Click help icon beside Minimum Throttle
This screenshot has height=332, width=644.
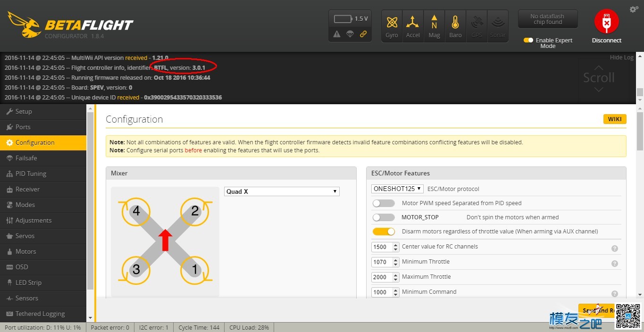tap(615, 264)
